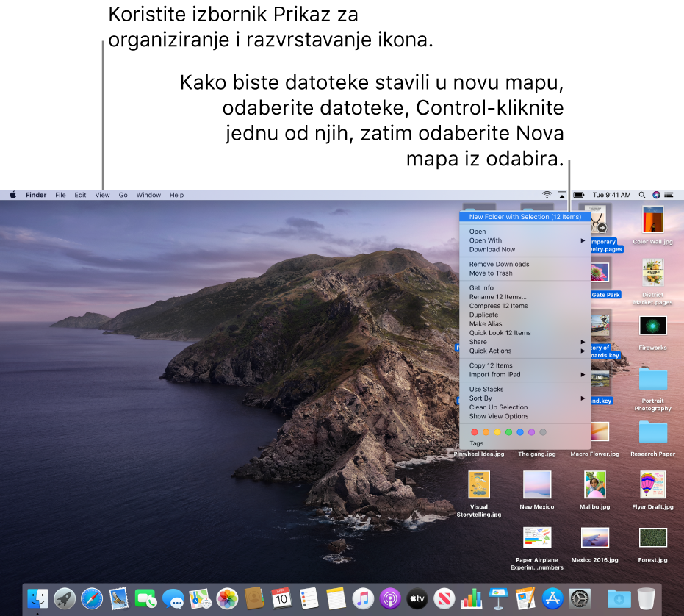Image resolution: width=684 pixels, height=616 pixels.
Task: Open the Mail stamp icon in Dock
Action: tap(119, 598)
